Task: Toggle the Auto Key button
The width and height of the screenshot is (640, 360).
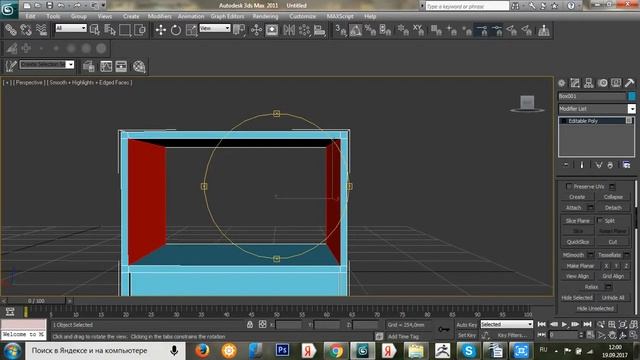Action: click(467, 324)
